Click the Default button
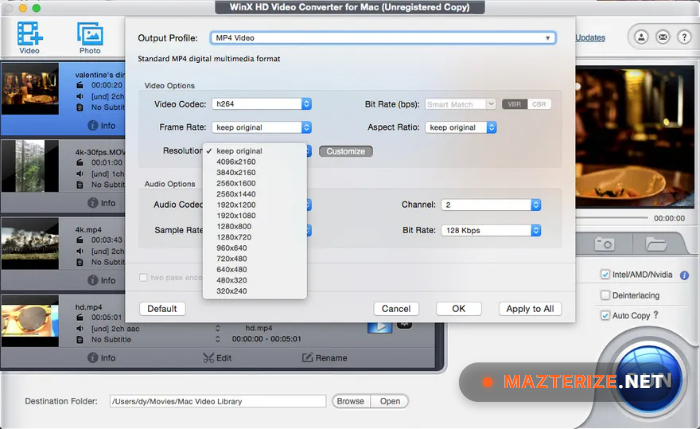This screenshot has width=700, height=429. click(x=162, y=308)
